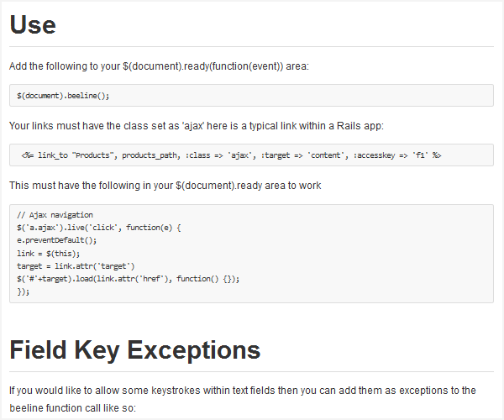504x420 pixels.
Task: Click the $('a.ajax').live code line
Action: pyautogui.click(x=99, y=228)
